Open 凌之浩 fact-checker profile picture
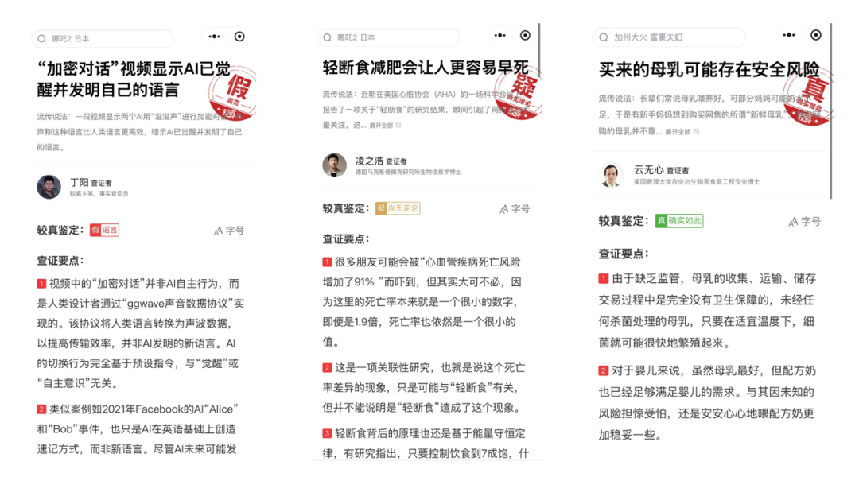Image resolution: width=859 pixels, height=504 pixels. [334, 165]
